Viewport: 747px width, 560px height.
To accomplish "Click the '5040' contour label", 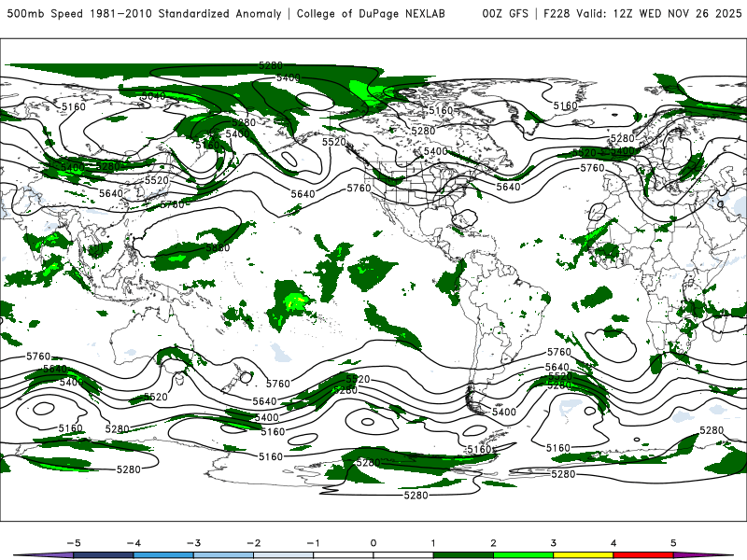I will click(154, 96).
